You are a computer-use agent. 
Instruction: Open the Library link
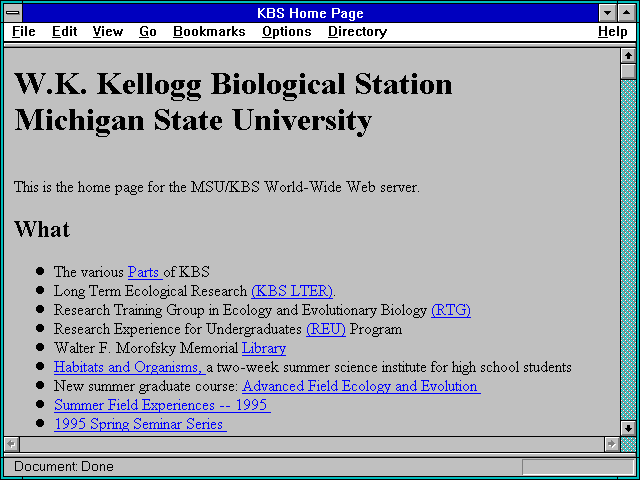[264, 348]
